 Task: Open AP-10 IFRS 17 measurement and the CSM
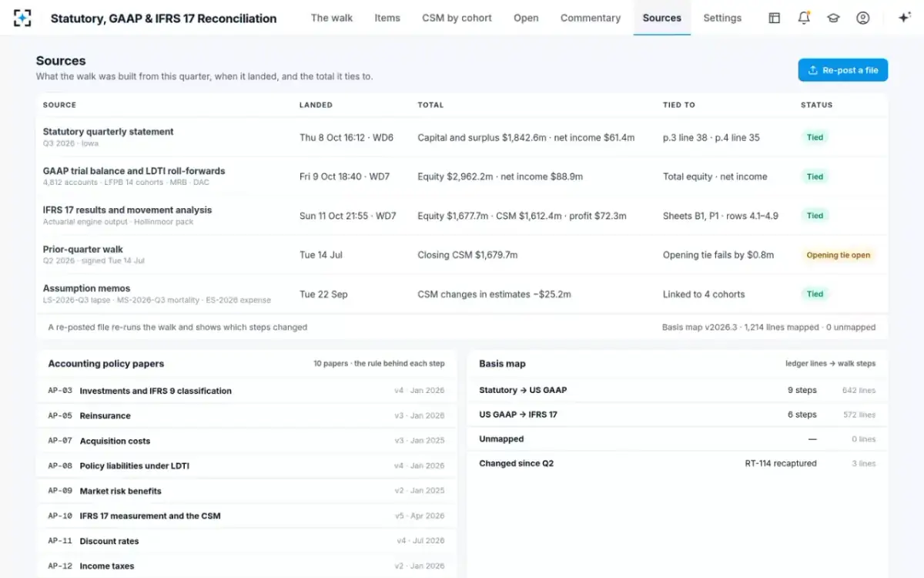(246, 516)
